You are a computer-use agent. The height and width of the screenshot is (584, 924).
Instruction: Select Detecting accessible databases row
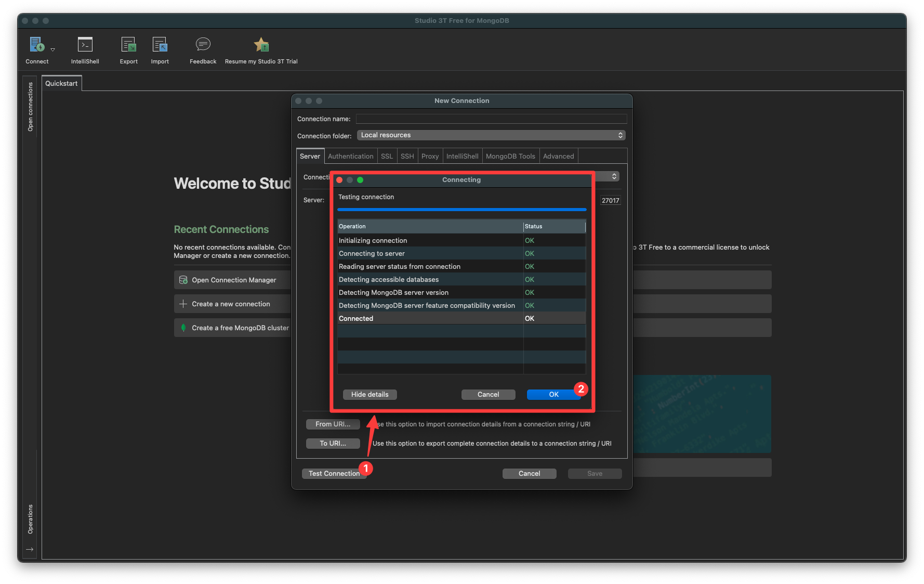click(461, 279)
